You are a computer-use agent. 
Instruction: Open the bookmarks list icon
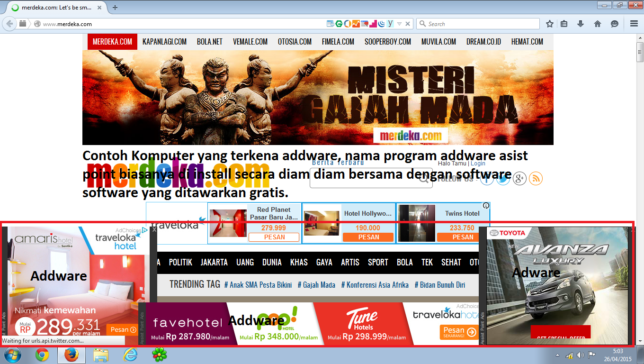(564, 24)
